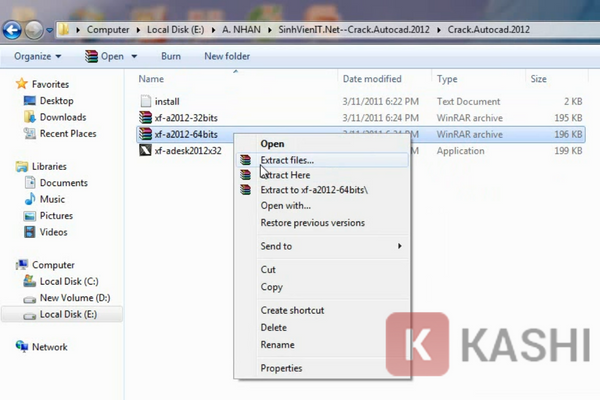Click the xf-a2012-64bits archive icon
This screenshot has width=600, height=400.
pyautogui.click(x=145, y=134)
